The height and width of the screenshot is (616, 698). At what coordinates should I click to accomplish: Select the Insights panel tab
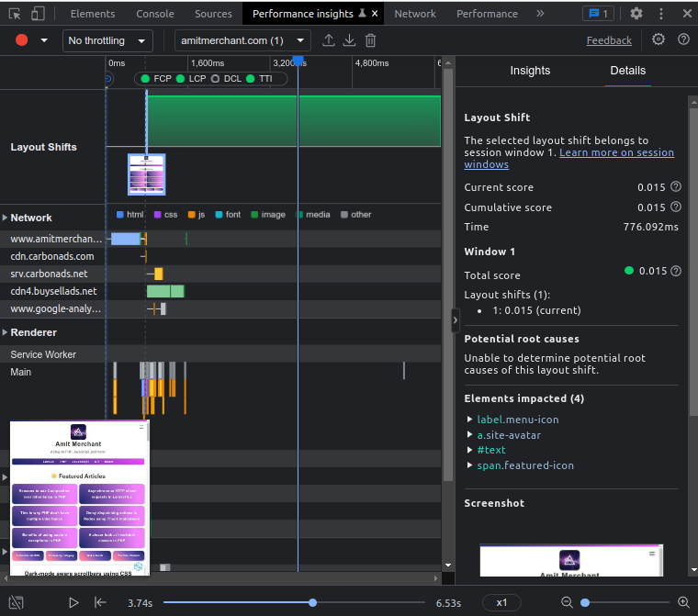530,71
